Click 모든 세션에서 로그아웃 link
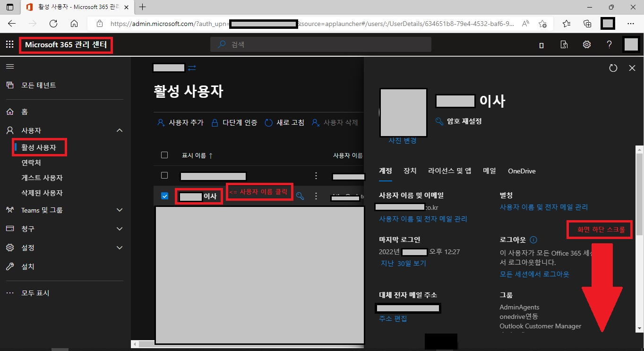Image resolution: width=644 pixels, height=351 pixels. coord(534,274)
